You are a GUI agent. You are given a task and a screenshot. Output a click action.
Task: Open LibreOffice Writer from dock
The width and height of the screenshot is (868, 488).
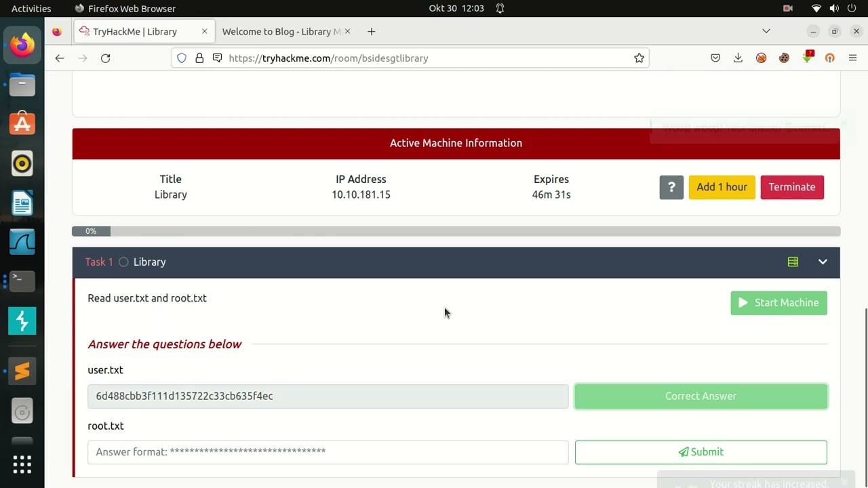pos(22,203)
